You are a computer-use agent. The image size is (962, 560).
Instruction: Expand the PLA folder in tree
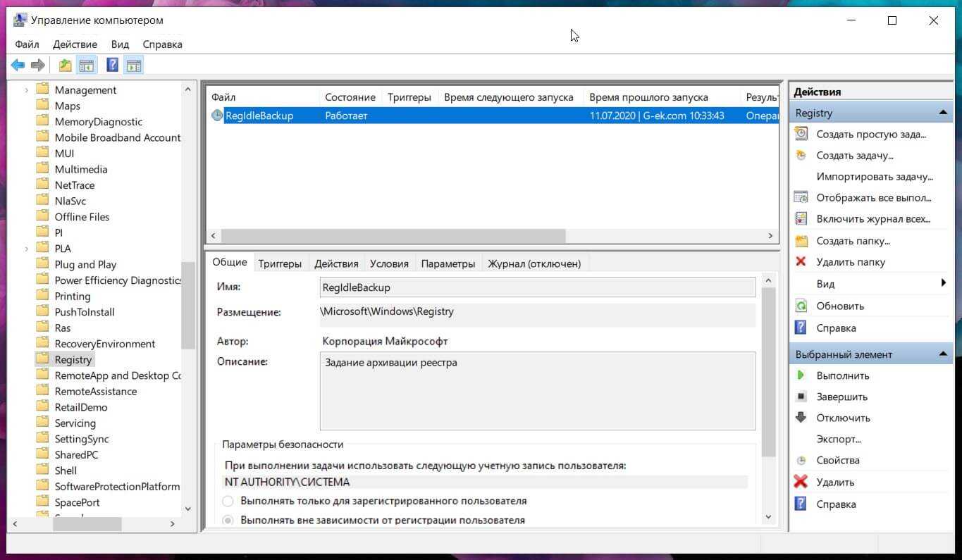(27, 249)
